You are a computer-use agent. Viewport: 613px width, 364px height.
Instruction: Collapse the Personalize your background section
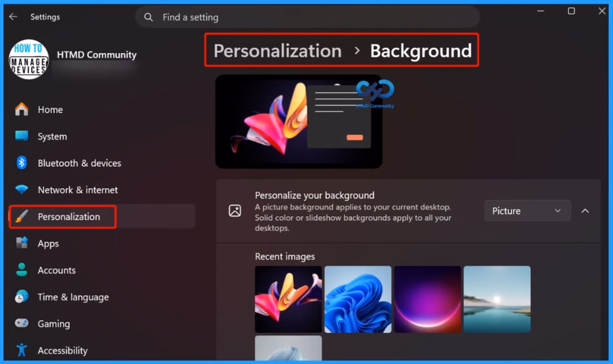click(x=585, y=211)
